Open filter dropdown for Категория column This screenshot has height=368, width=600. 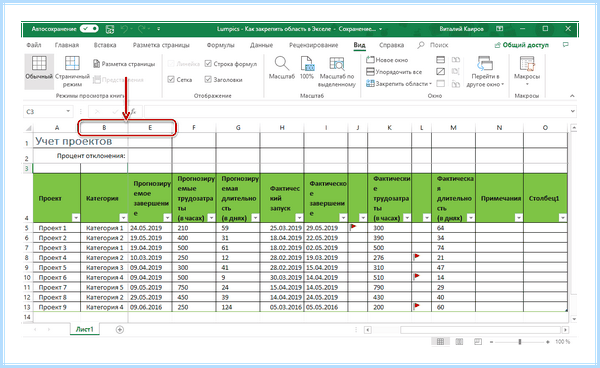123,218
